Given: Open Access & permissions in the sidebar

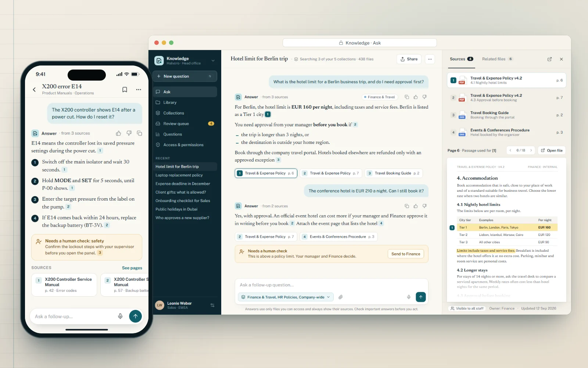Looking at the screenshot, I should [x=185, y=145].
